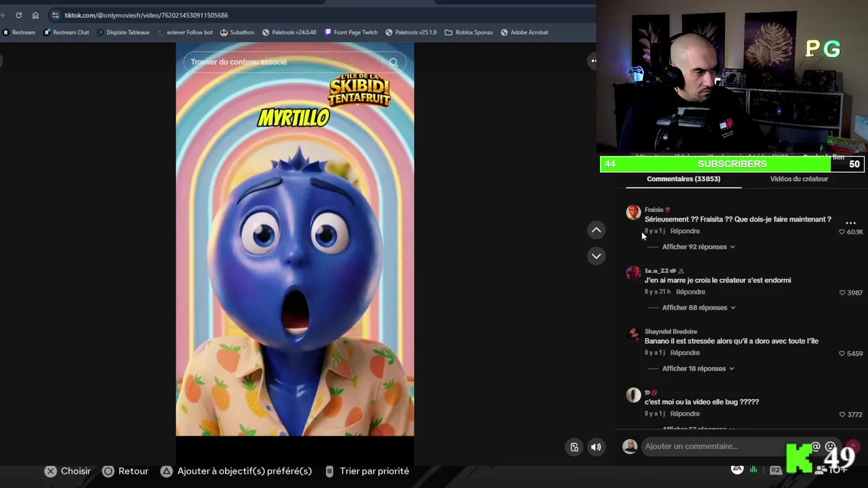Click Répondre under 'la video elle bug' comment
This screenshot has height=488, width=868.
coord(685,414)
